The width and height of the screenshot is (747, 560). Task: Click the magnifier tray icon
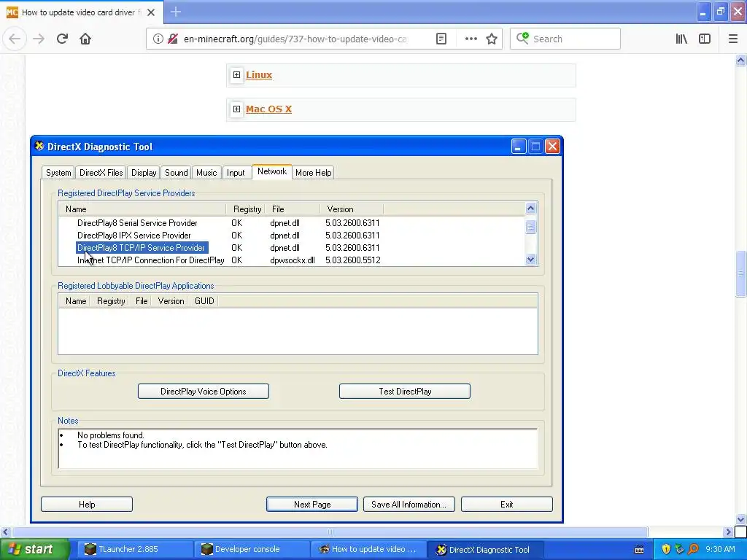pyautogui.click(x=693, y=550)
